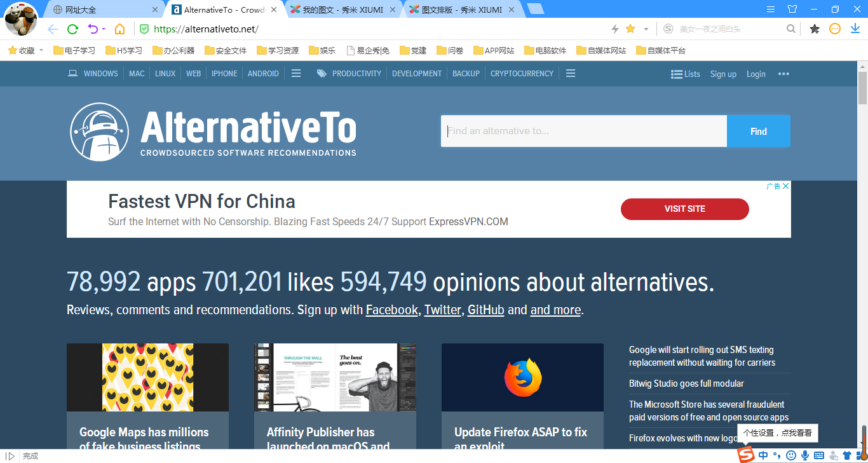Select the LINUX platform menu item
This screenshot has width=868, height=463.
click(x=165, y=74)
